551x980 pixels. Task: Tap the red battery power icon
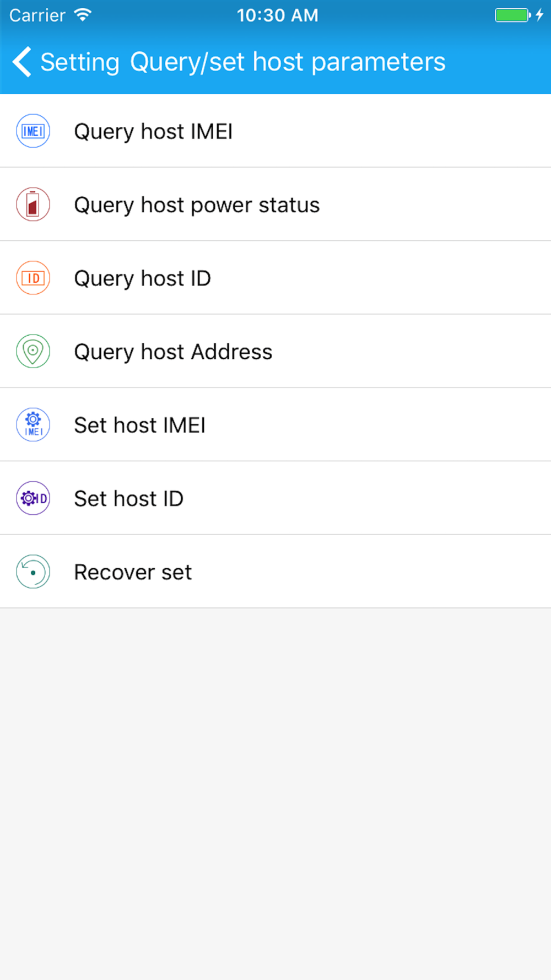[33, 204]
